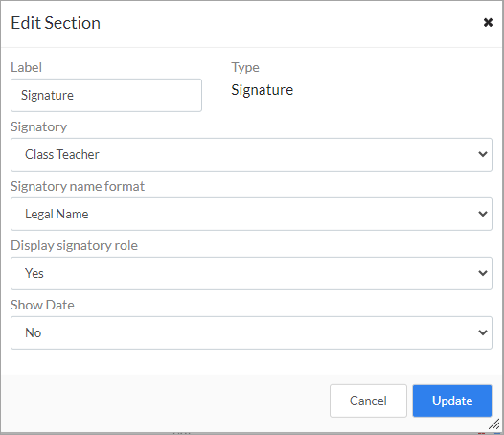
Task: Click into the Label text field containing Signature
Action: coord(106,95)
